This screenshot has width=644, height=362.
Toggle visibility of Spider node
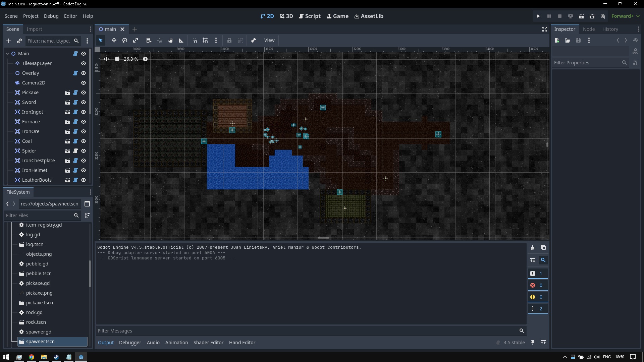[84, 151]
